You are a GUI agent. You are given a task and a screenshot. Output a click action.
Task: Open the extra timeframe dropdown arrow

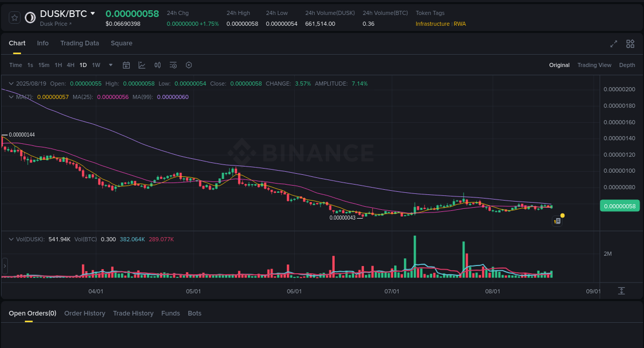110,65
